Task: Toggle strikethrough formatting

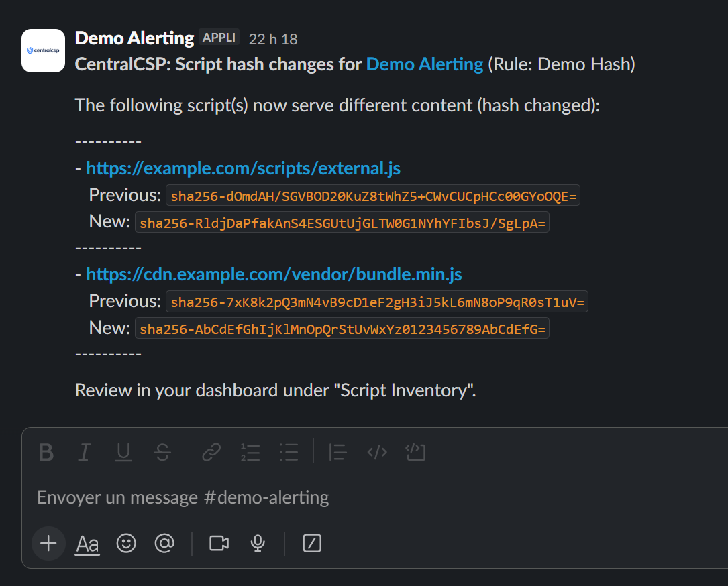Action: pos(162,453)
